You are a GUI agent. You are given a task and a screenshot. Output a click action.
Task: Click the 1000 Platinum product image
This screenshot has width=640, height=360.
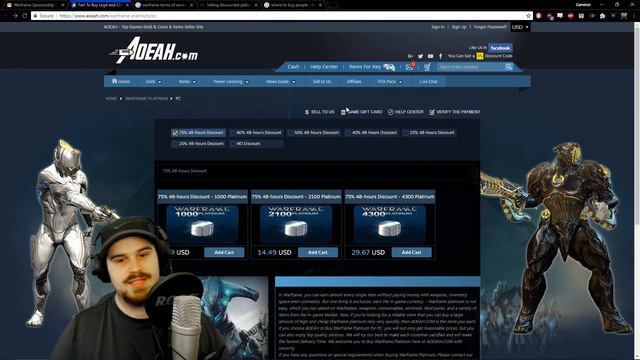[x=202, y=224]
